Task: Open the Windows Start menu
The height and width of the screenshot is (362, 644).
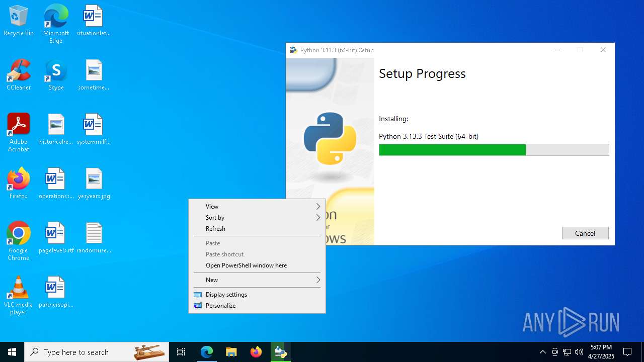Action: 12,352
